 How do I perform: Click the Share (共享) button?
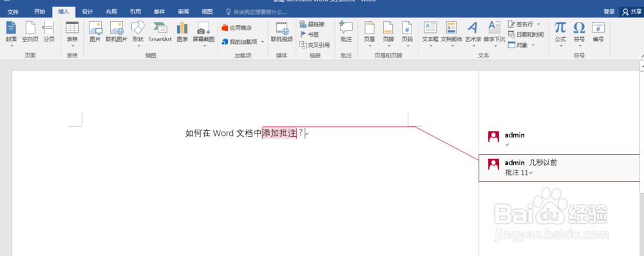coord(632,12)
